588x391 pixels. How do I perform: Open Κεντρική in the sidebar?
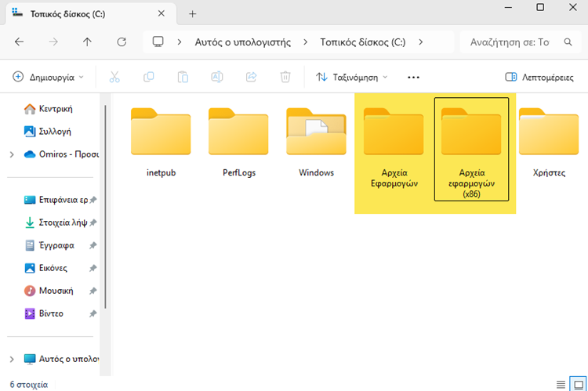tap(48, 109)
